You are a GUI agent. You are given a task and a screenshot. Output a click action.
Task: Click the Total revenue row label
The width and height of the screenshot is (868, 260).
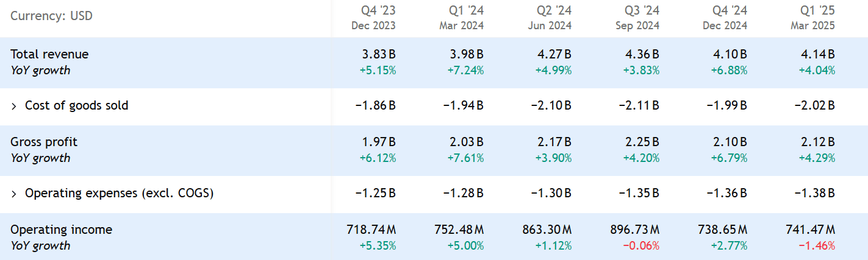[x=49, y=54]
